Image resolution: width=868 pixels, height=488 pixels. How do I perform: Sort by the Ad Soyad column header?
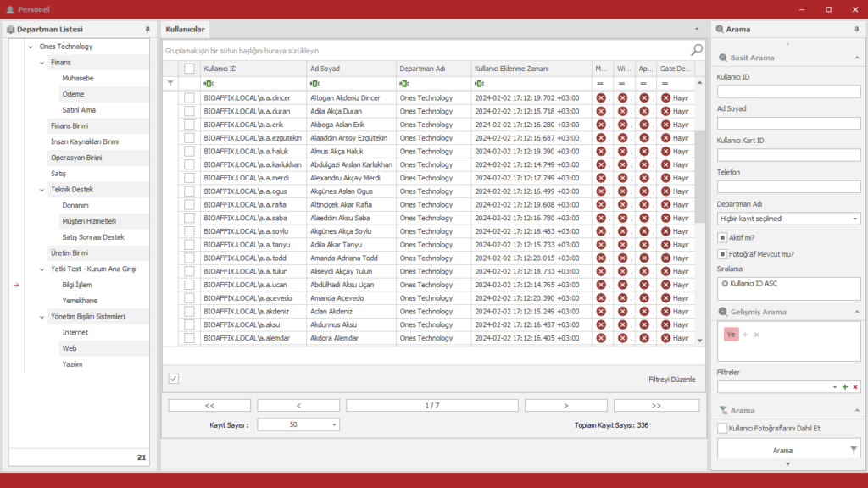coord(352,69)
